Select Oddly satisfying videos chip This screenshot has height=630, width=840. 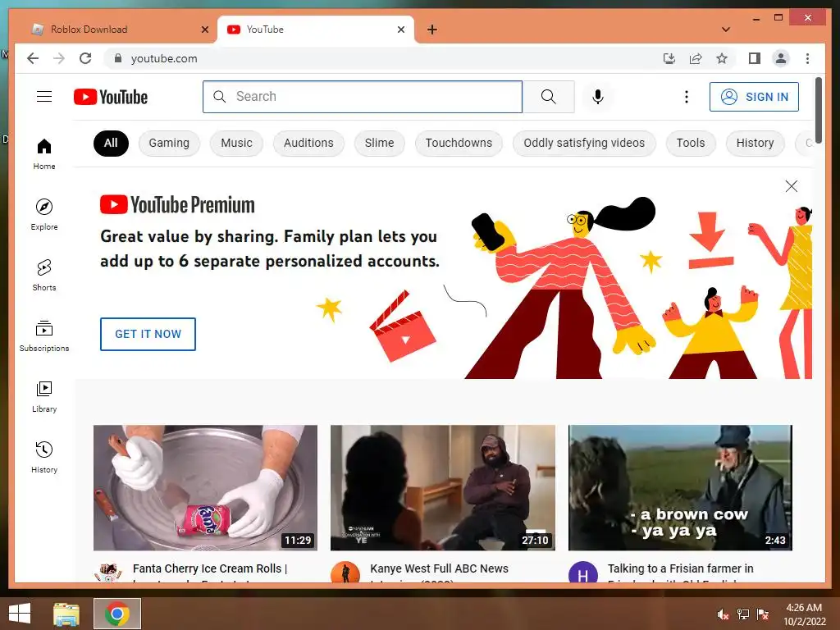584,143
